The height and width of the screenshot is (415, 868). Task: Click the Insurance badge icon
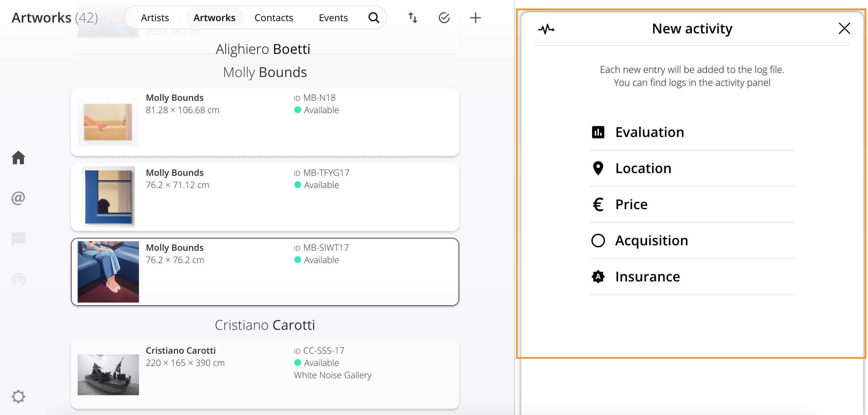click(x=598, y=277)
